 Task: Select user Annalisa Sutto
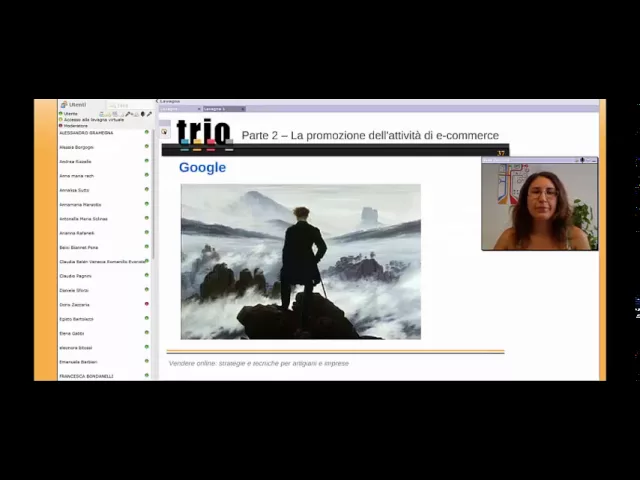[74, 190]
